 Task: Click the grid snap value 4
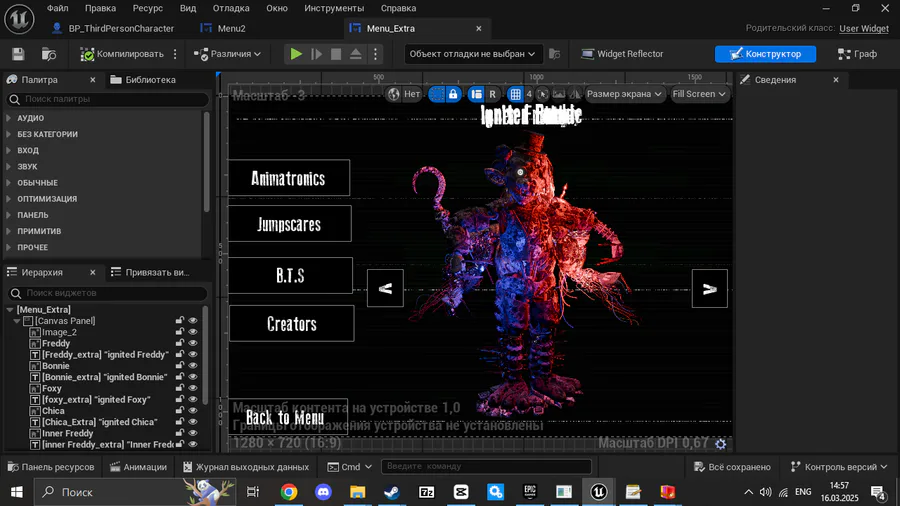tap(529, 94)
